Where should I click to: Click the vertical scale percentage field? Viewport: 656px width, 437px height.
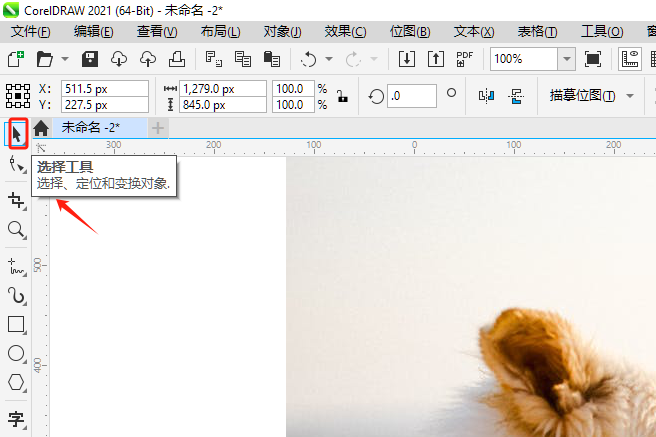pos(293,105)
